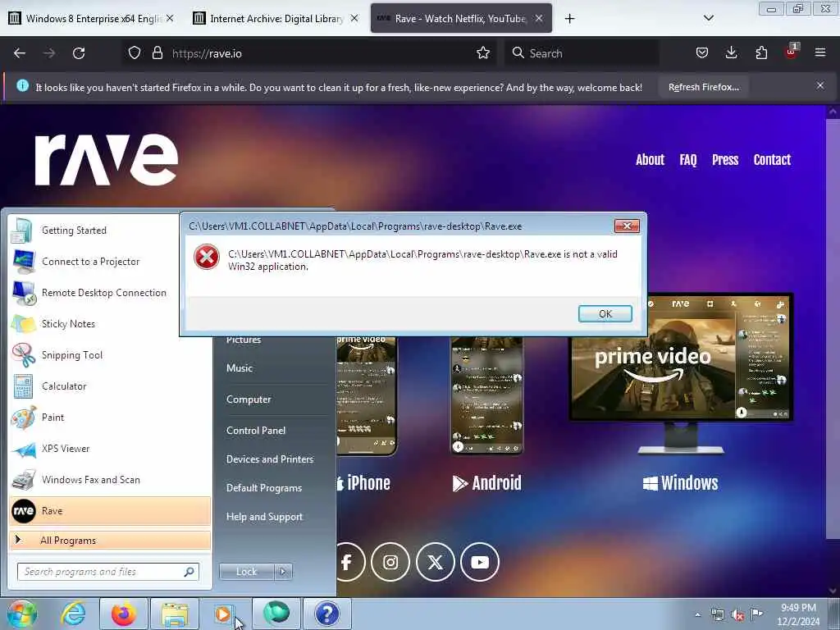Open File Explorer from taskbar
The width and height of the screenshot is (840, 630).
tap(175, 614)
